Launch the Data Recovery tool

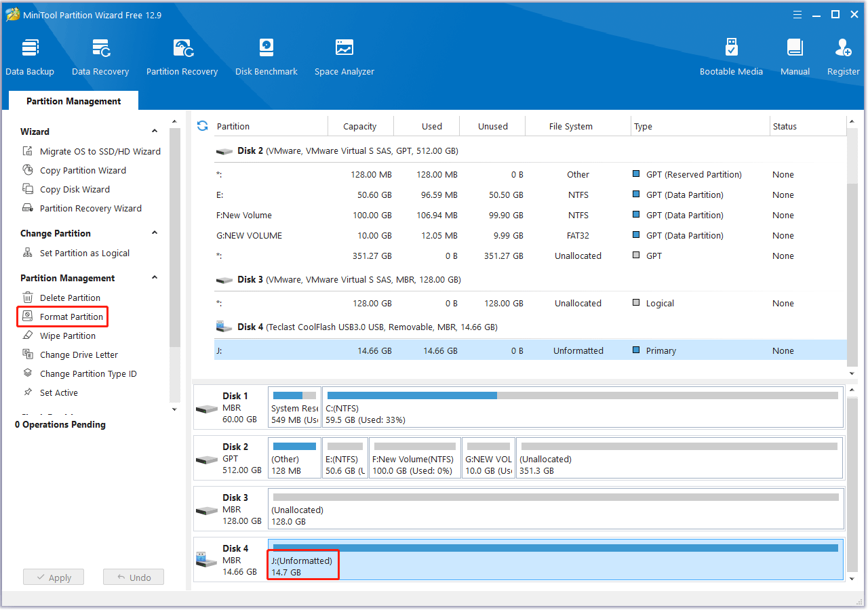[x=100, y=57]
